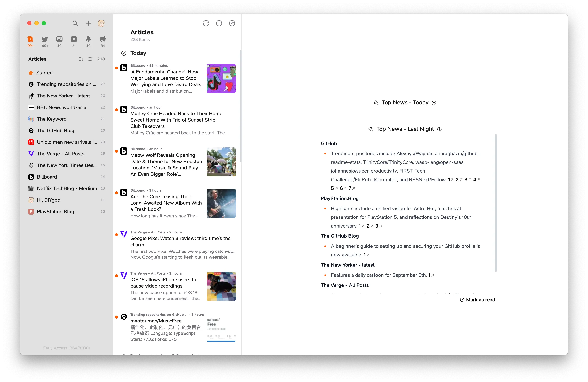Viewport: 588px width, 382px height.
Task: Click the Today section check circle
Action: (x=124, y=53)
